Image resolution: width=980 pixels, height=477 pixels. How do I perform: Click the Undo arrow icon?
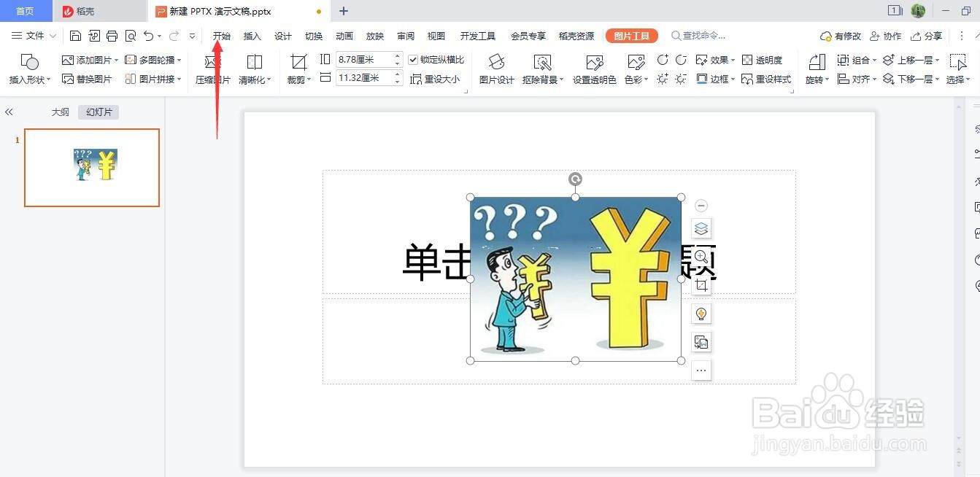149,36
